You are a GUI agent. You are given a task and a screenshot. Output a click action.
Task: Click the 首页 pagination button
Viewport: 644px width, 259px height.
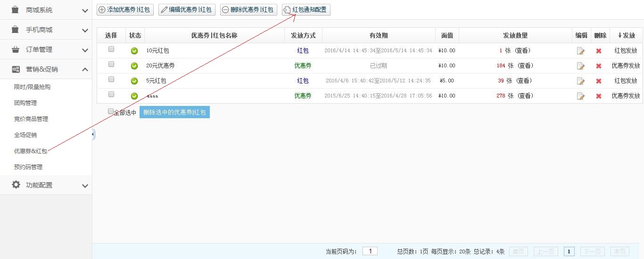coord(519,251)
